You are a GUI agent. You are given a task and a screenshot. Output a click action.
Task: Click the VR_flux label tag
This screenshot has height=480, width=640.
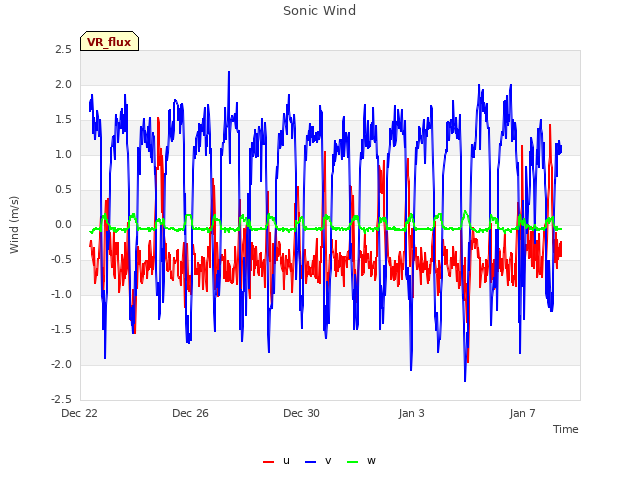coord(109,41)
